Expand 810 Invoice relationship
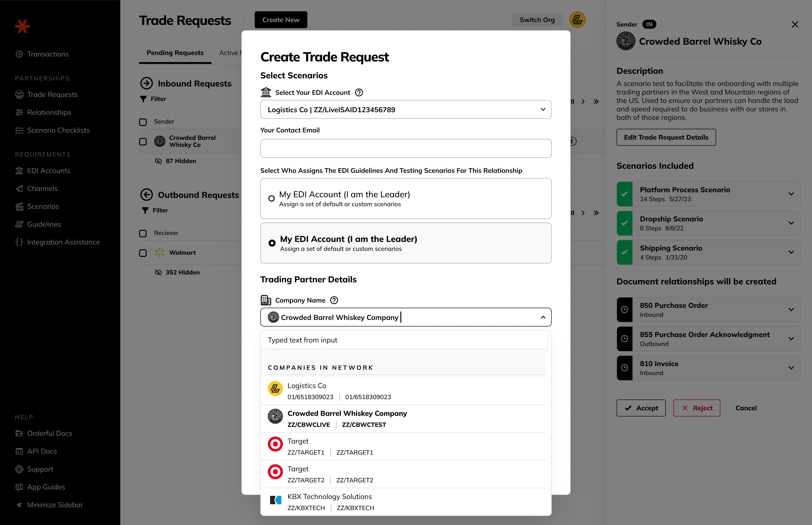 (x=791, y=368)
